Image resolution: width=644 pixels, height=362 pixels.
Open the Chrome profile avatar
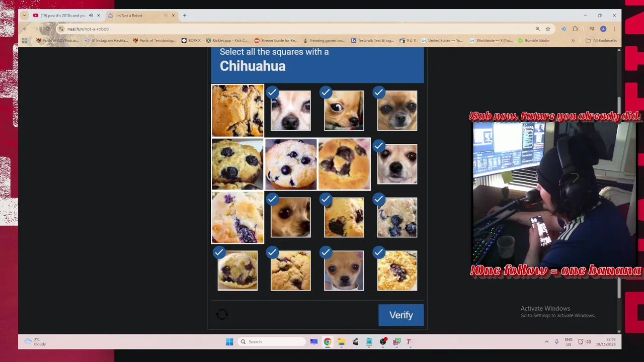[603, 29]
